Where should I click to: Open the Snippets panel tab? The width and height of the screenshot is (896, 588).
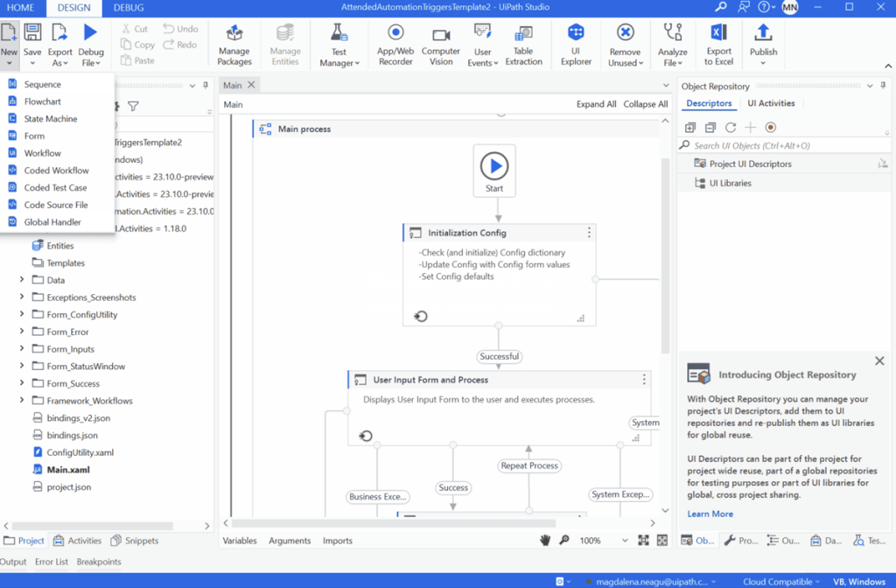tap(134, 541)
